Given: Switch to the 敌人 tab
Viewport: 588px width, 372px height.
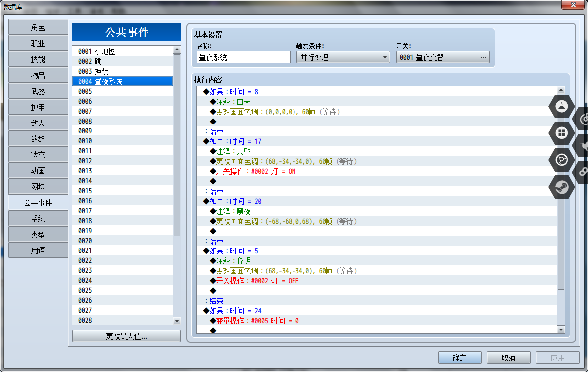Looking at the screenshot, I should (38, 123).
